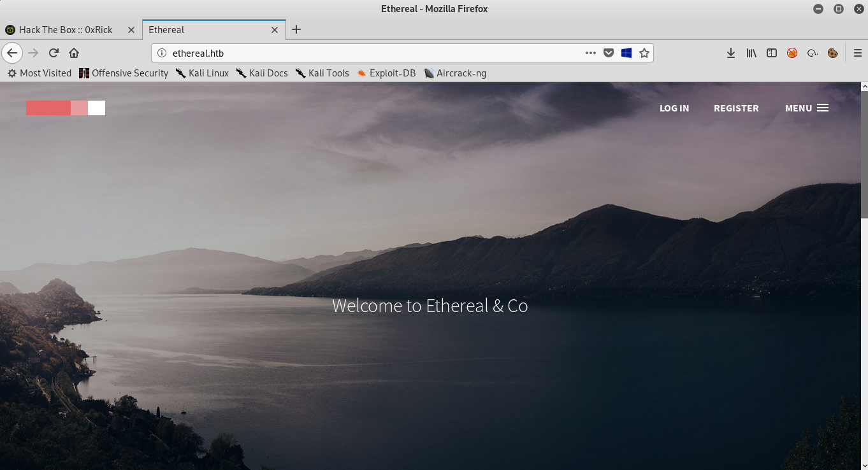Click the Reload page button
Screen dimensions: 868x470
(x=54, y=53)
